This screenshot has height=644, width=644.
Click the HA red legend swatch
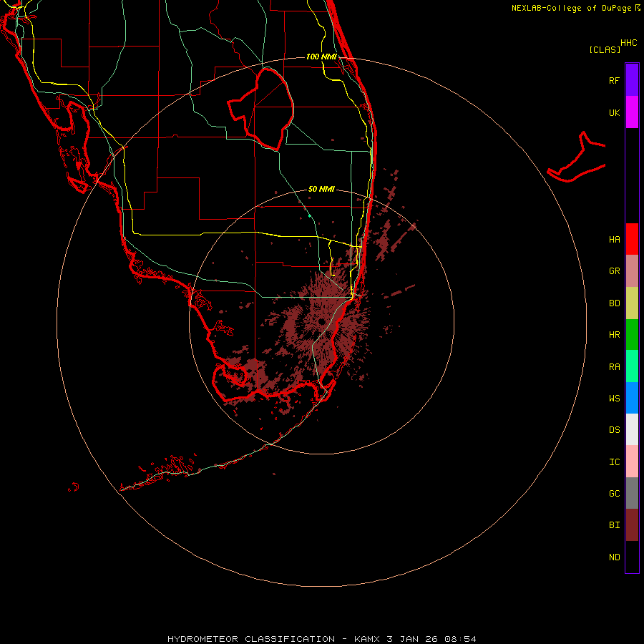pos(632,239)
